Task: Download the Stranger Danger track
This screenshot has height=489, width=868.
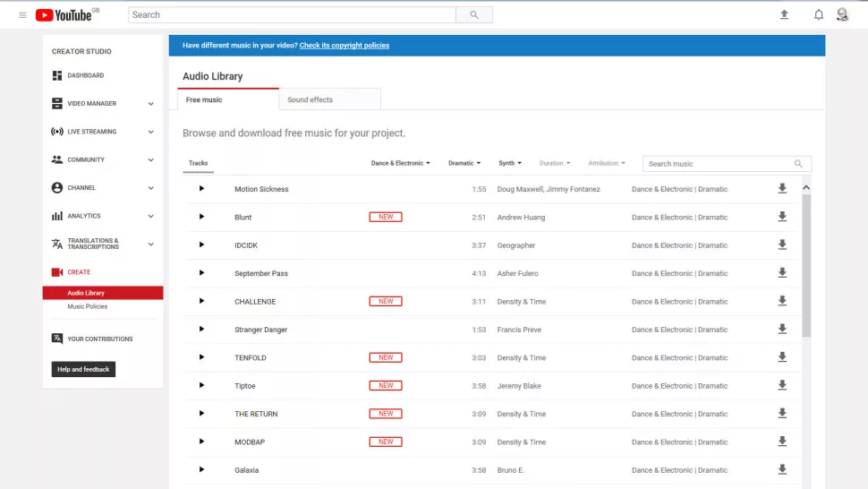Action: tap(782, 329)
